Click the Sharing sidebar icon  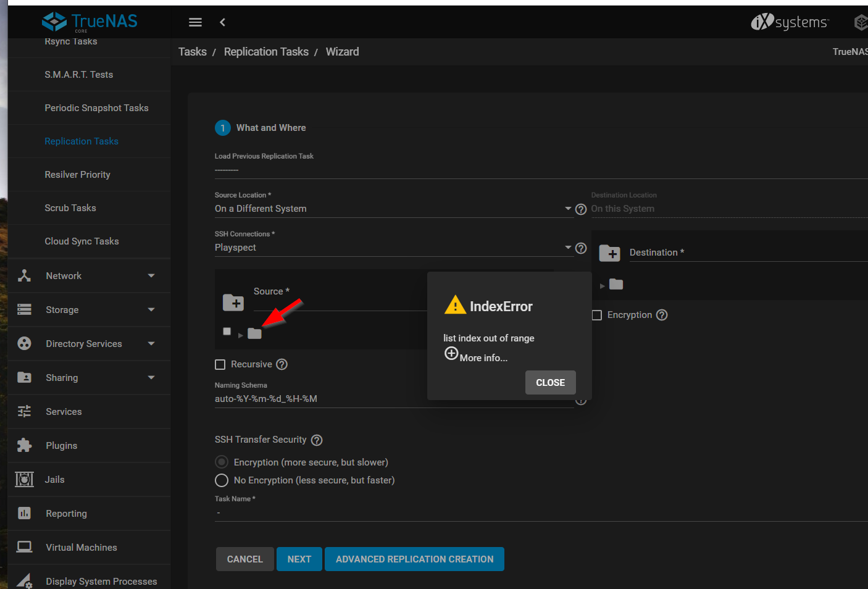click(24, 378)
